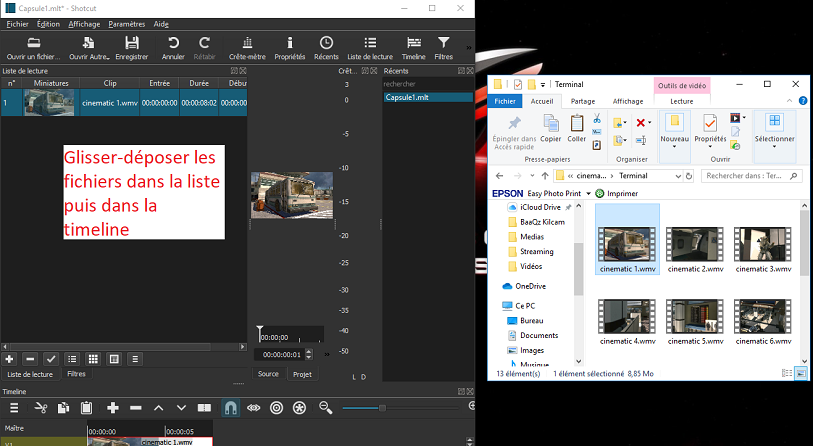Screen dimensions: 813x446
Task: Open the Filtres toolbar icon
Action: 443,49
